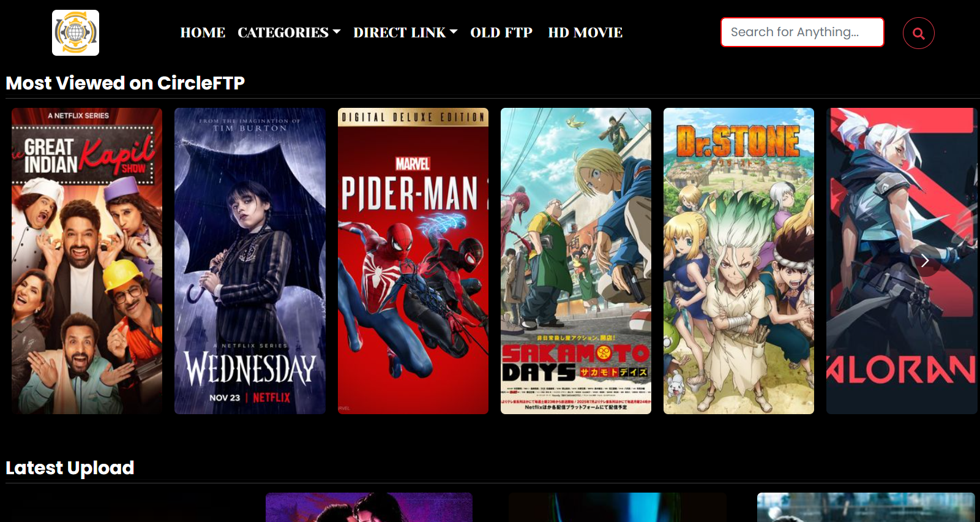Image resolution: width=980 pixels, height=522 pixels.
Task: Open the Wednesday Netflix series poster
Action: (x=250, y=261)
